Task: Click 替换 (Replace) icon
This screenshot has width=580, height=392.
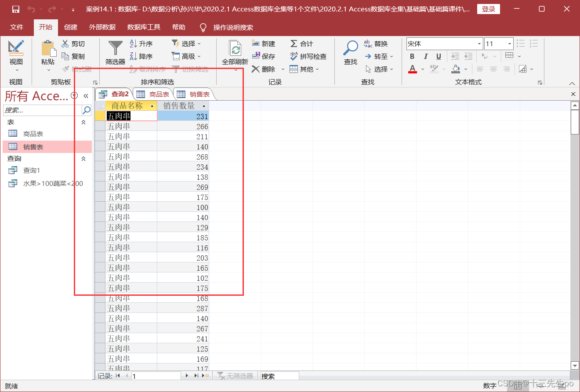Action: click(368, 44)
